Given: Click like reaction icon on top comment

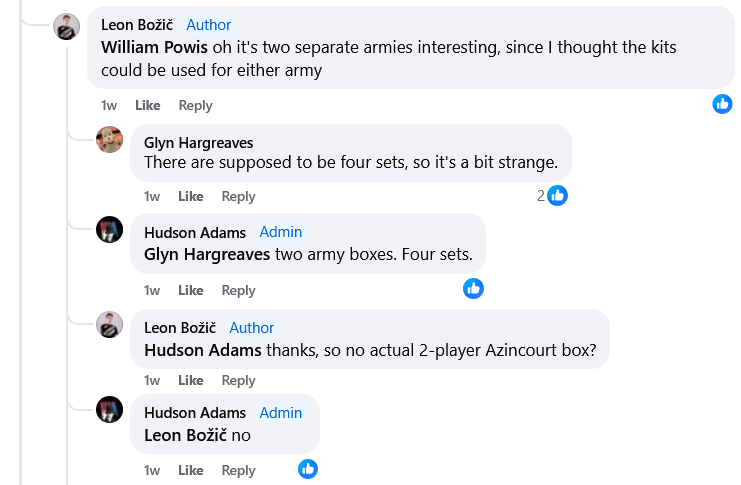Looking at the screenshot, I should coord(722,104).
